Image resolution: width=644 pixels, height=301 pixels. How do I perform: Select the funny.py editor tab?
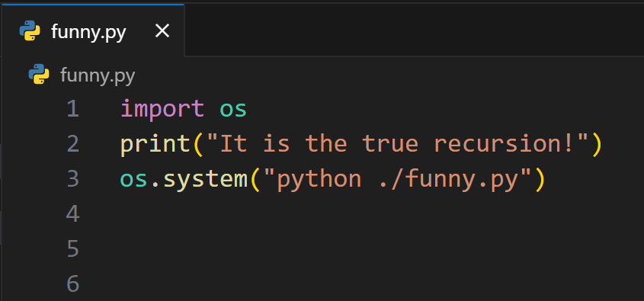(93, 30)
